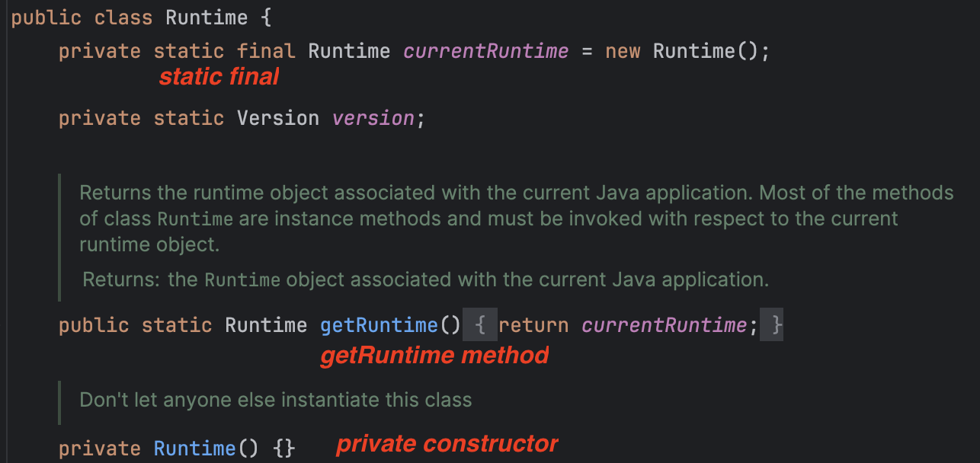Click the getRuntime method name
Viewport: 980px width, 463px height.
[x=379, y=326]
